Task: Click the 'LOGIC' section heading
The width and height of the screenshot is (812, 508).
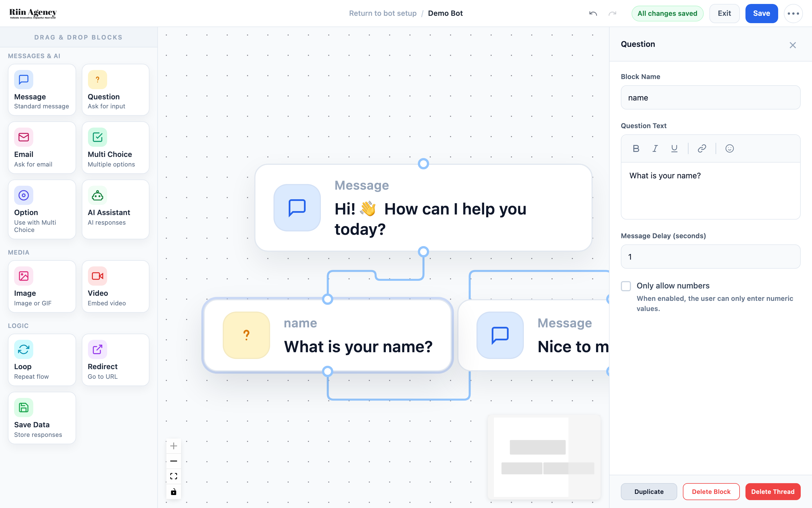Action: 18,326
